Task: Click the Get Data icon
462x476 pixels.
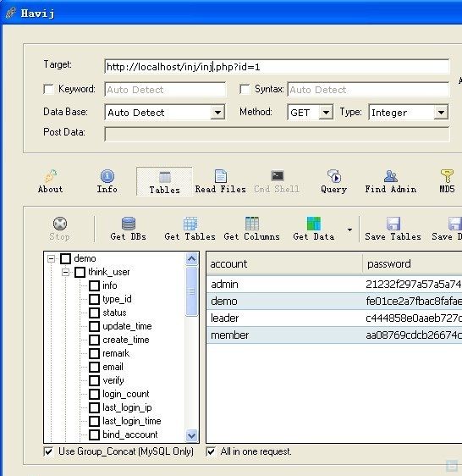Action: (x=314, y=224)
